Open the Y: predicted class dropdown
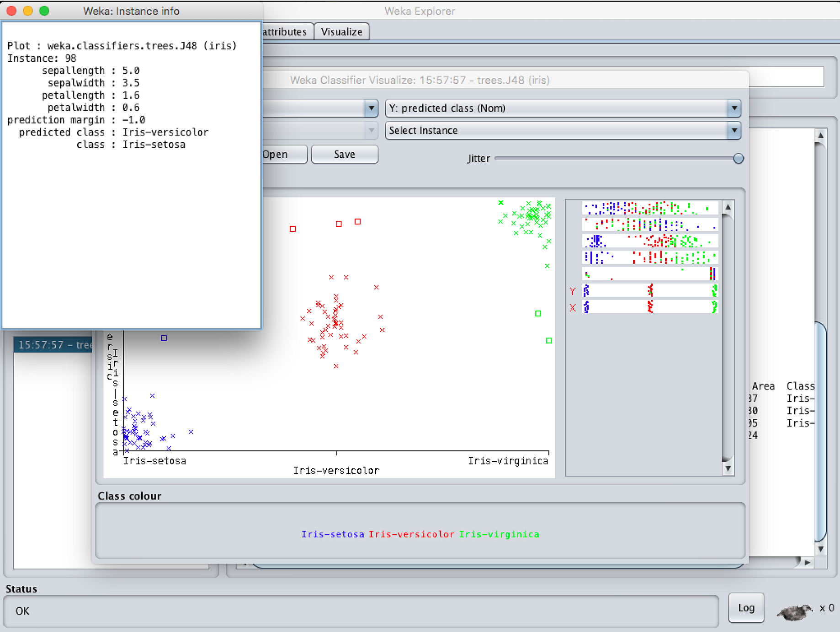The image size is (840, 632). click(563, 108)
